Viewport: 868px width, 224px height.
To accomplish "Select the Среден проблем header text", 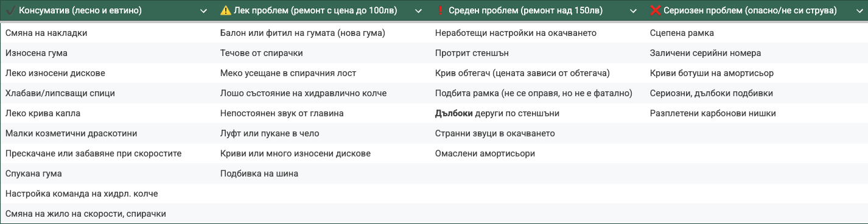I will click(525, 11).
